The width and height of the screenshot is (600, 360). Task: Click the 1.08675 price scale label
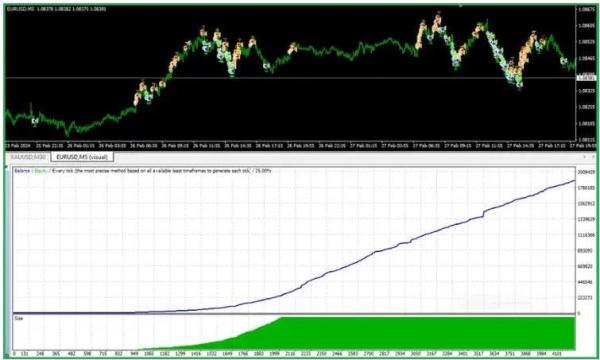pyautogui.click(x=586, y=9)
